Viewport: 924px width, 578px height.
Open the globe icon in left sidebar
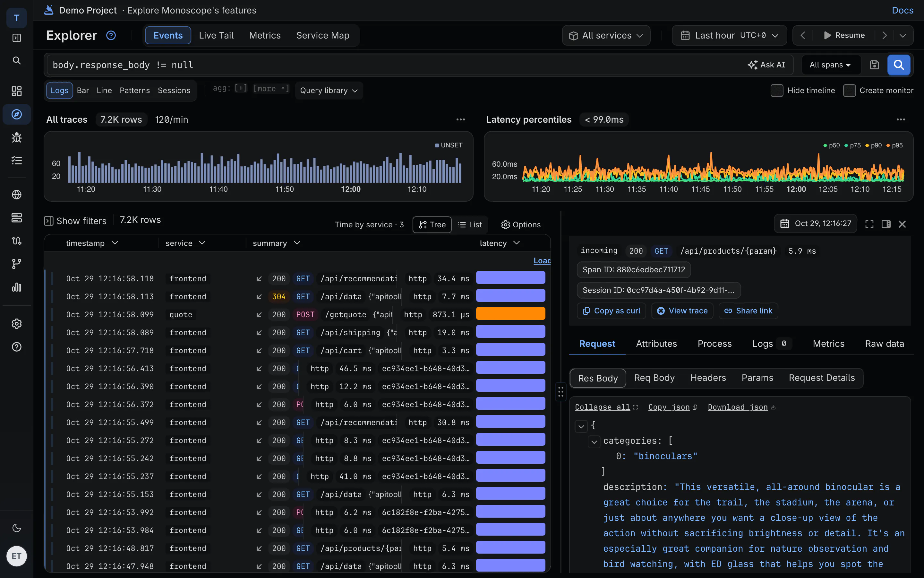16,195
